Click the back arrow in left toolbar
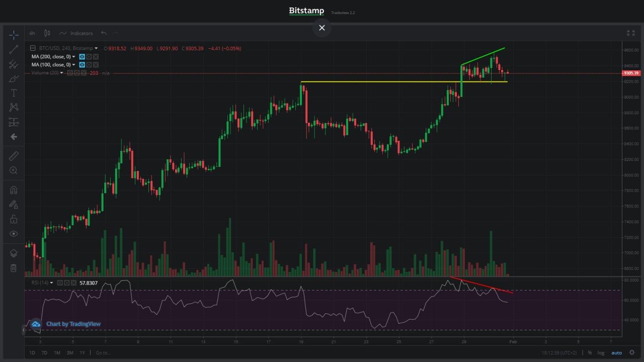Screen dimensions: 644x362 point(14,137)
